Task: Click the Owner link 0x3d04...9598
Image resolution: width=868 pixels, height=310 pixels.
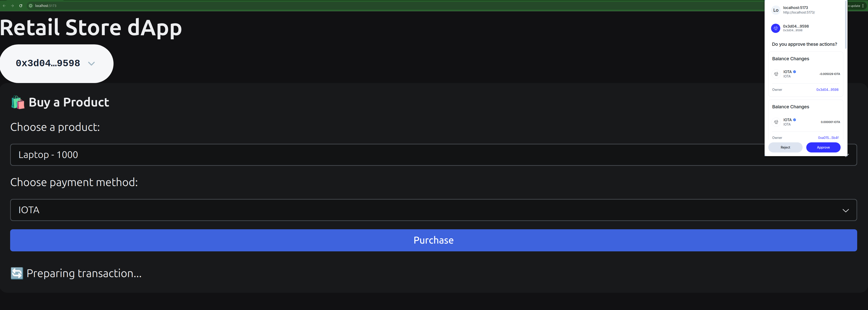Action: tap(827, 89)
